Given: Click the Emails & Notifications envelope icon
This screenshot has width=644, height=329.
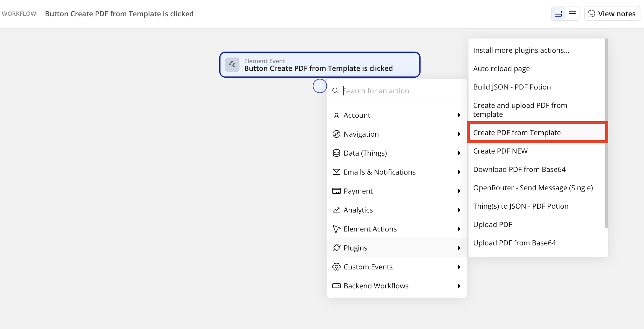Looking at the screenshot, I should click(336, 172).
